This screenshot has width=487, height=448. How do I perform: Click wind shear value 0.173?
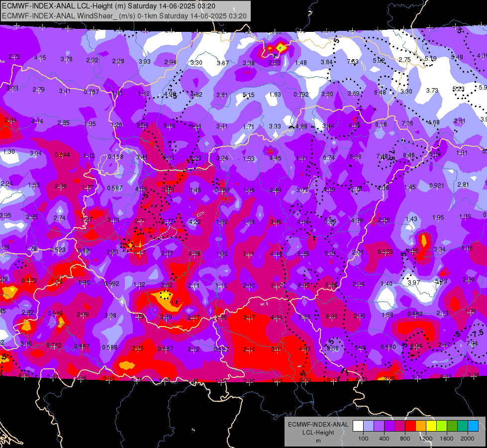click(x=29, y=281)
